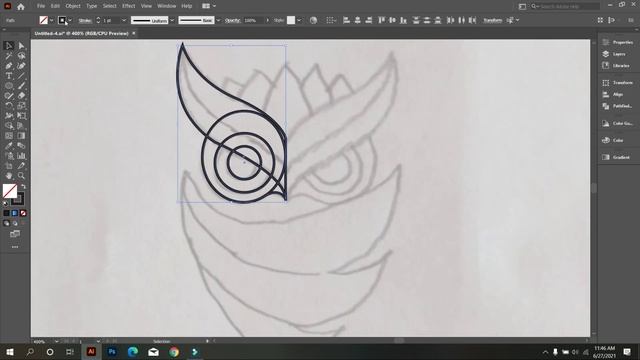Open the Uniform variable width profile dropdown
This screenshot has width=640, height=360.
172,20
